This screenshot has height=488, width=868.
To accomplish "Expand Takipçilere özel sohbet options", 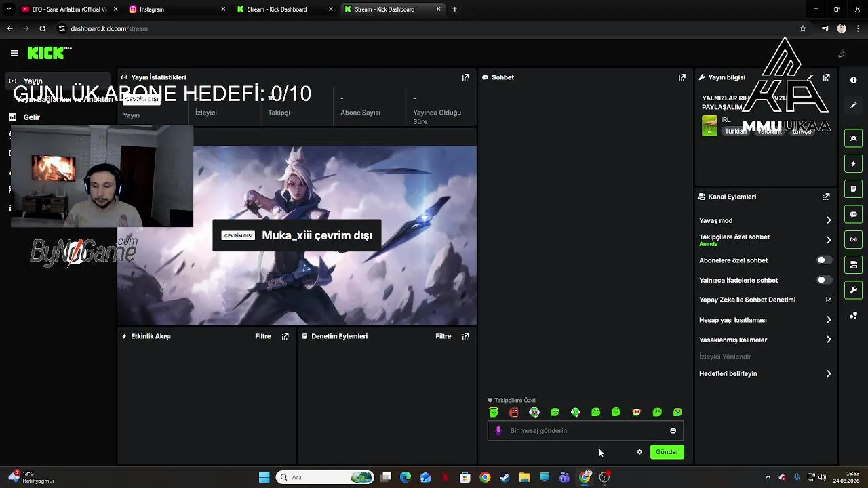I will pyautogui.click(x=765, y=240).
